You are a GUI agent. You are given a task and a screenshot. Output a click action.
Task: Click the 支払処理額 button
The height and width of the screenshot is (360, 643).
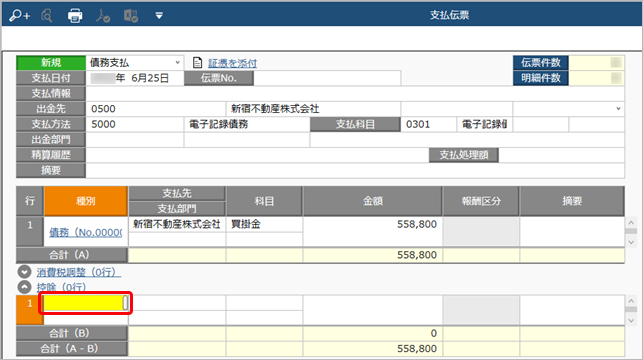point(464,155)
